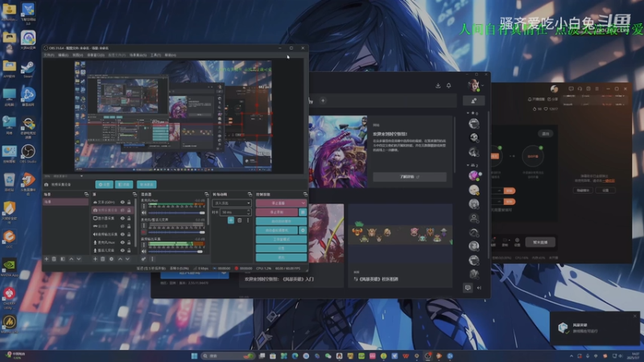Open advanced audio properties gears icon in mixer
Viewport: 644px width, 362px height.
click(x=143, y=259)
